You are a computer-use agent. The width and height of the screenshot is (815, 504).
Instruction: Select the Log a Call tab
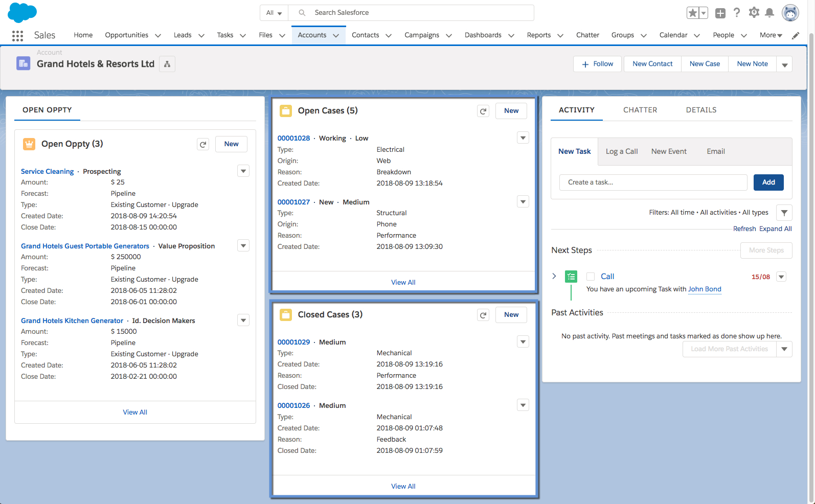click(622, 151)
